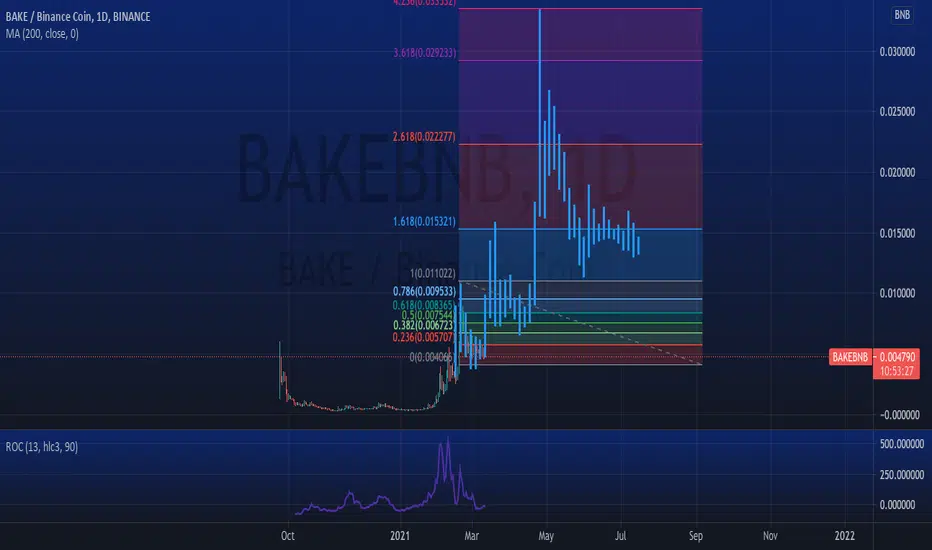The width and height of the screenshot is (932, 550).
Task: Click the 1(0.011022) Fibonacci label
Action: pos(433,274)
